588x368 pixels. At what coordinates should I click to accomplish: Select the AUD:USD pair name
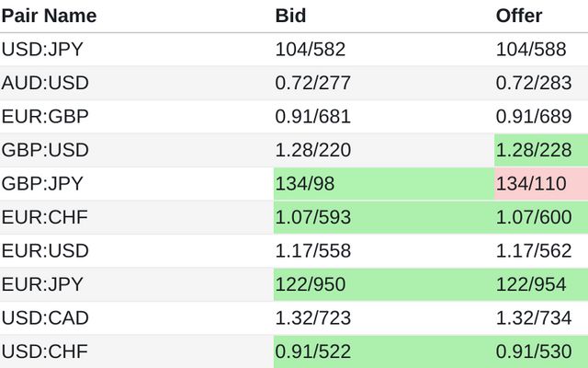(45, 83)
